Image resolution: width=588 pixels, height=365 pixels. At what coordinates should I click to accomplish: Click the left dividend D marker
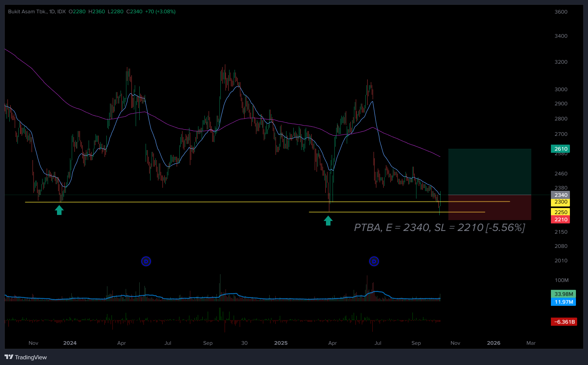coord(146,261)
